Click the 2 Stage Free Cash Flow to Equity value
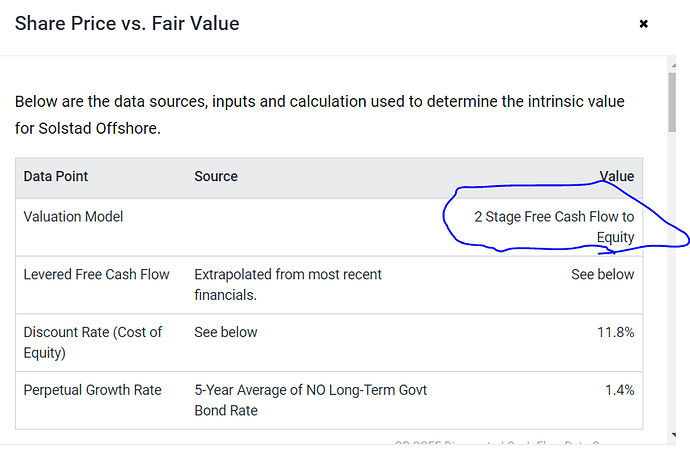Image resolution: width=690 pixels, height=454 pixels. click(554, 227)
